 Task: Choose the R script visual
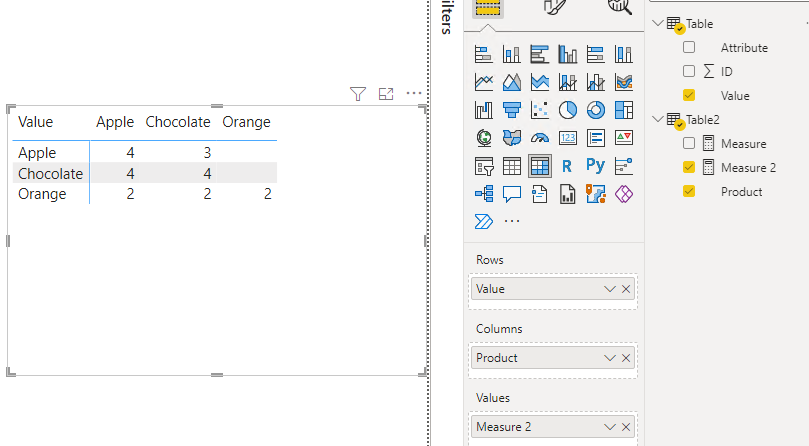coord(568,166)
